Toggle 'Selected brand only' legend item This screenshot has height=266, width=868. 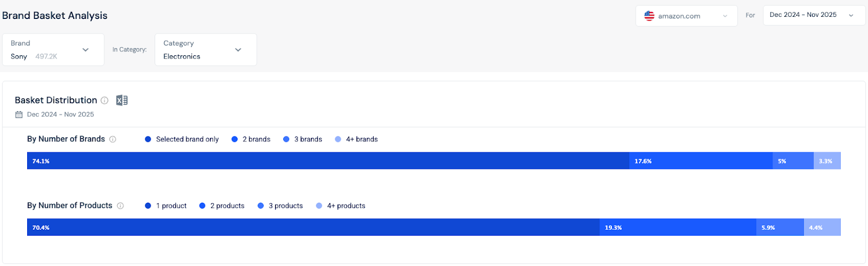click(x=182, y=139)
